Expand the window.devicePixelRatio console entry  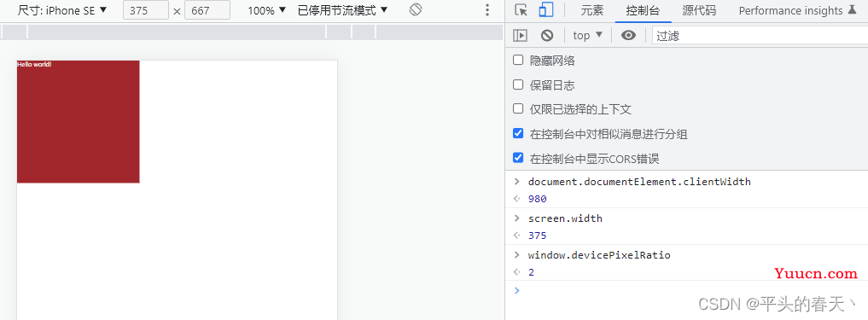(517, 255)
